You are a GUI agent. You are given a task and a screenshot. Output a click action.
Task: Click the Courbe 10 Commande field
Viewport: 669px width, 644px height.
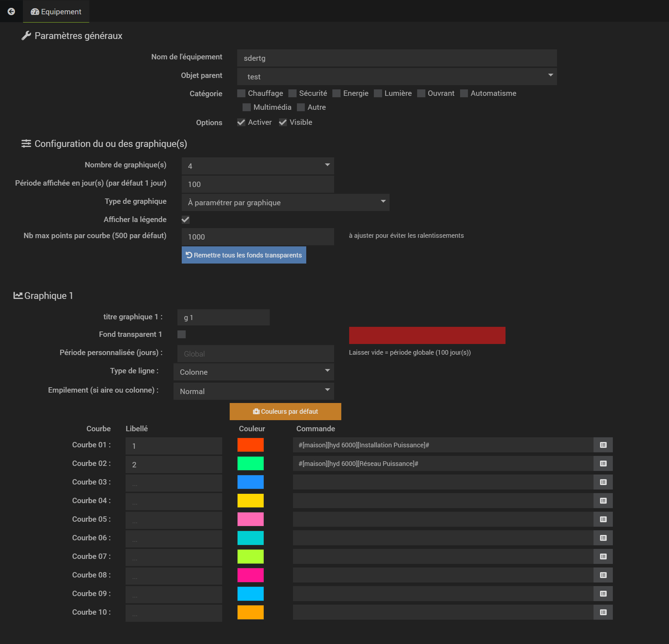443,612
